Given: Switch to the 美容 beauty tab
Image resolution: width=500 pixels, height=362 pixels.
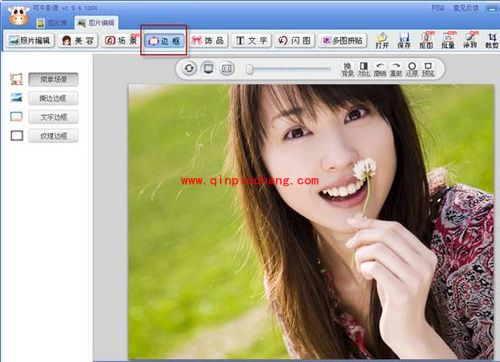Looking at the screenshot, I should (78, 41).
